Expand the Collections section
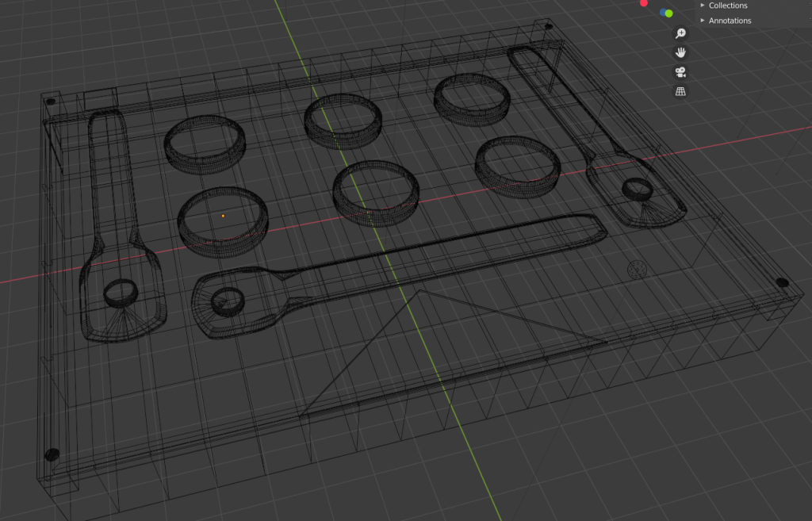Screen dimensions: 812x521 [701, 5]
